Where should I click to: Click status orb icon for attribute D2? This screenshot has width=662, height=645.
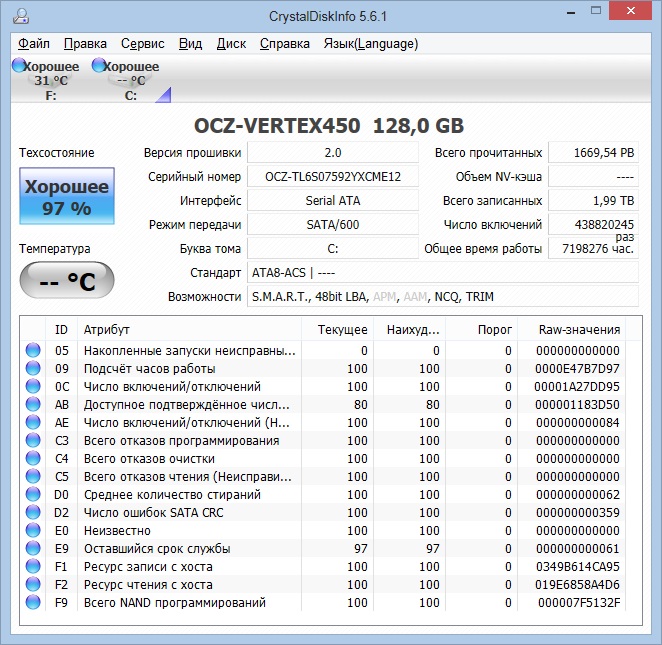pyautogui.click(x=33, y=512)
